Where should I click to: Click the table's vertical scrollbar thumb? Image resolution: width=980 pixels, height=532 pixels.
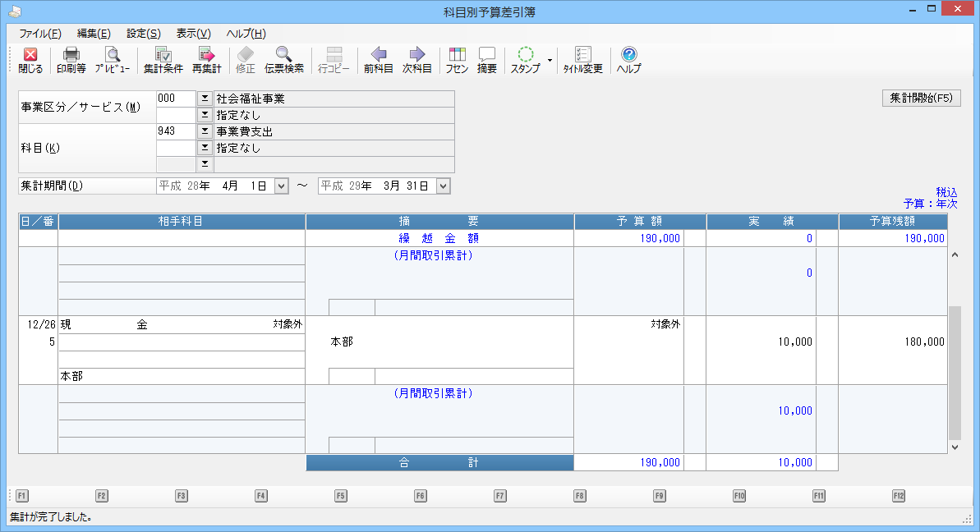(x=954, y=372)
